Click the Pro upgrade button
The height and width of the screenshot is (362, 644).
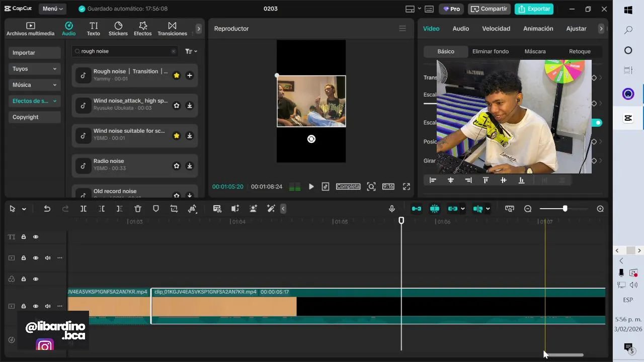(451, 9)
